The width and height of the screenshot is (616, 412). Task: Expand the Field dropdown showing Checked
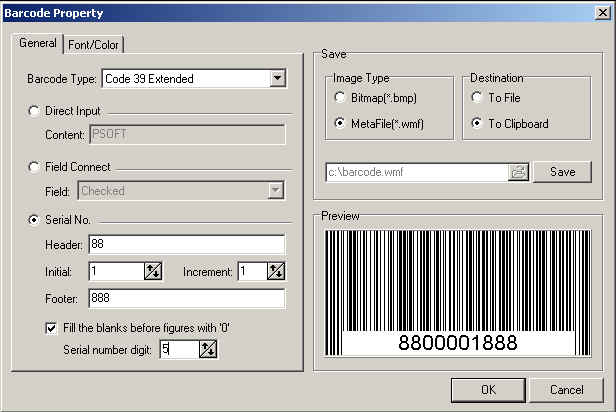[x=276, y=191]
